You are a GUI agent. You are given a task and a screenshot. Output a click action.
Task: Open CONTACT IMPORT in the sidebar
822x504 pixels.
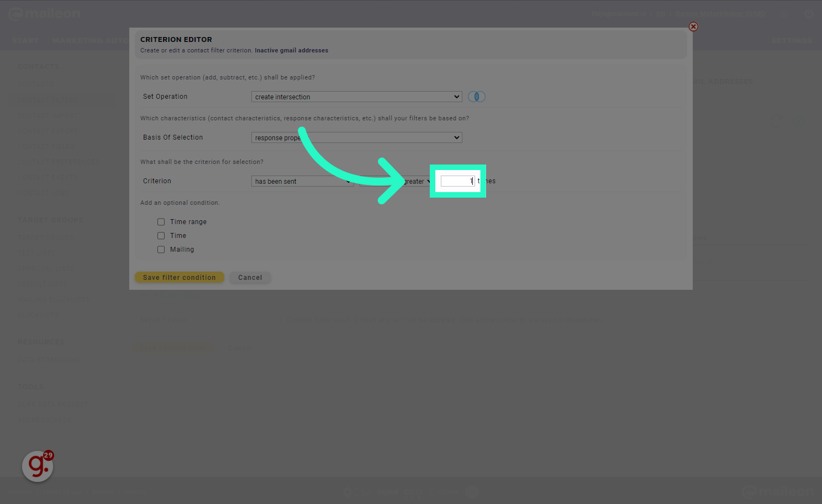click(48, 116)
